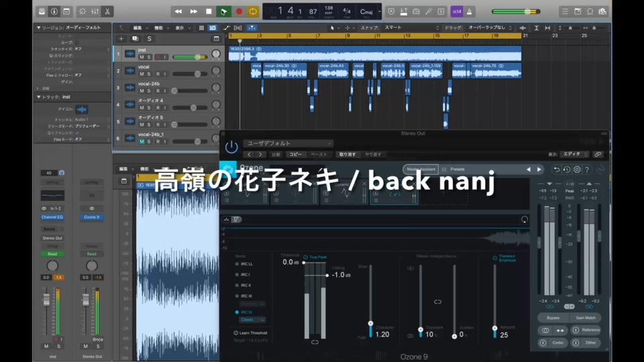Toggle the Automation curve icon
Viewport: 644px width, 362px height.
click(226, 28)
